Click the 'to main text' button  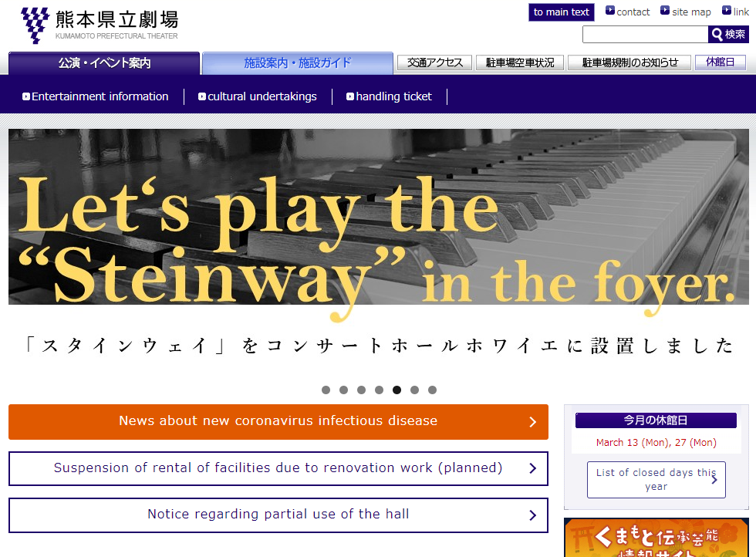pos(562,12)
